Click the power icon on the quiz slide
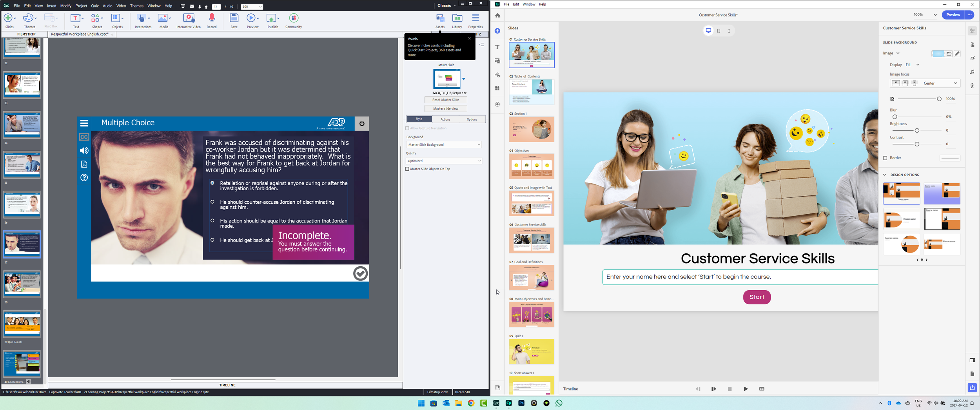The width and height of the screenshot is (980, 410). point(362,123)
